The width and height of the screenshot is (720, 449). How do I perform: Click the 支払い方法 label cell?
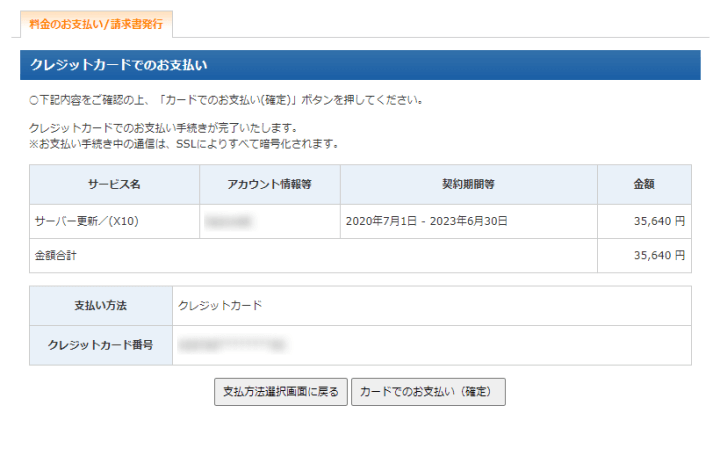point(101,305)
